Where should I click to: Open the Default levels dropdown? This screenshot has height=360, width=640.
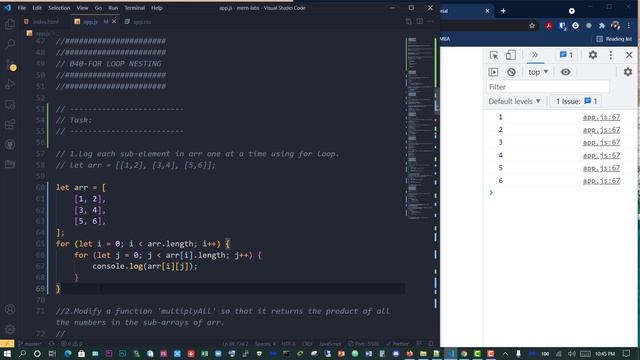pyautogui.click(x=514, y=101)
